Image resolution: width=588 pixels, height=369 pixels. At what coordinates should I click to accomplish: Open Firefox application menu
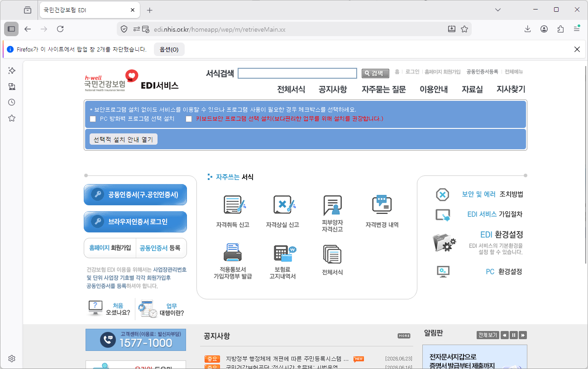click(577, 29)
